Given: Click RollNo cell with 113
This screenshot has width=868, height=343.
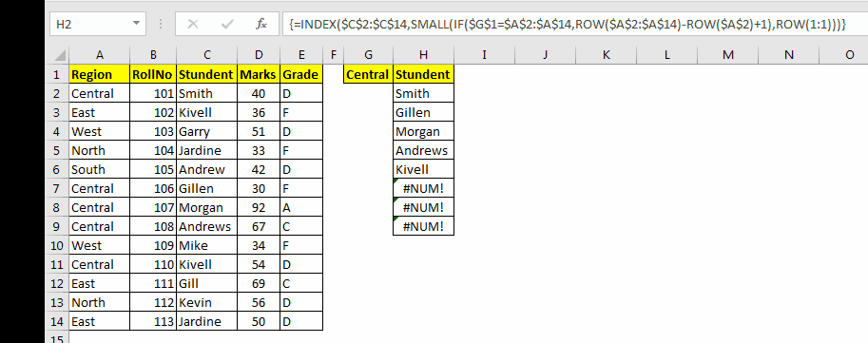Looking at the screenshot, I should coord(153,321).
